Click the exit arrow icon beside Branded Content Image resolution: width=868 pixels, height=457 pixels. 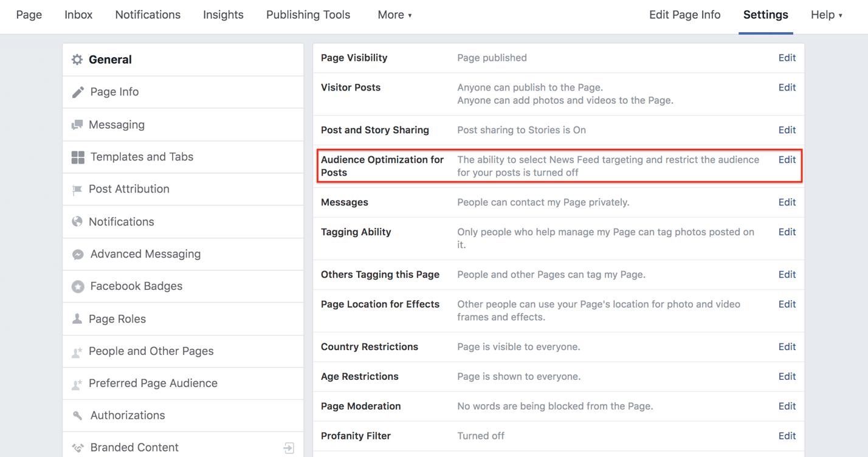click(289, 448)
